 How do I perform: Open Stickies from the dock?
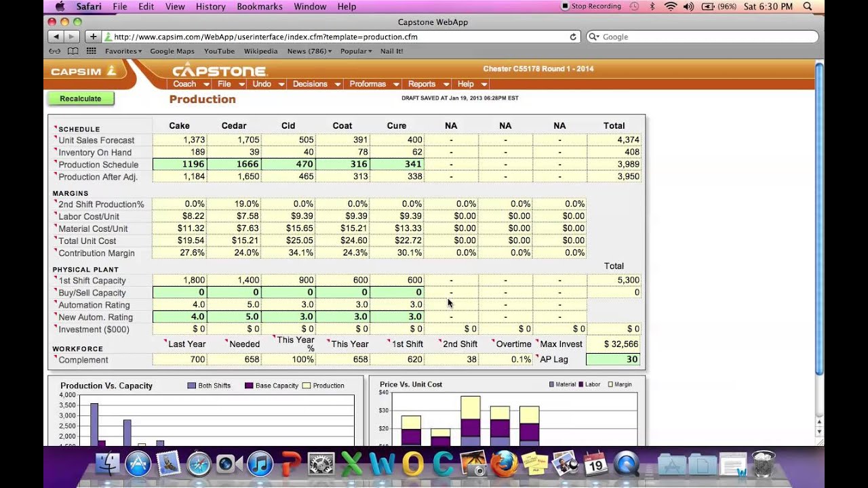[534, 464]
